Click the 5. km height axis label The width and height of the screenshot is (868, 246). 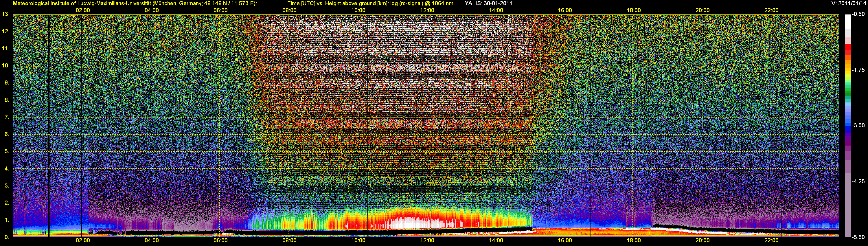7,151
